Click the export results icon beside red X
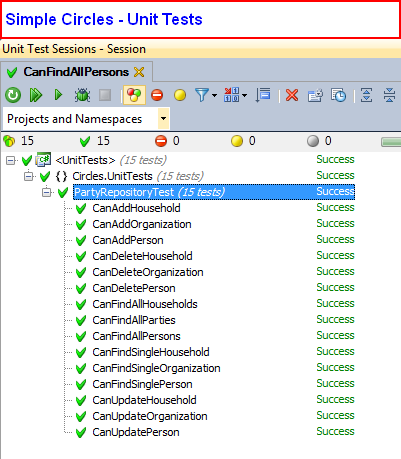Screen dimensions: 401x459 pyautogui.click(x=315, y=95)
